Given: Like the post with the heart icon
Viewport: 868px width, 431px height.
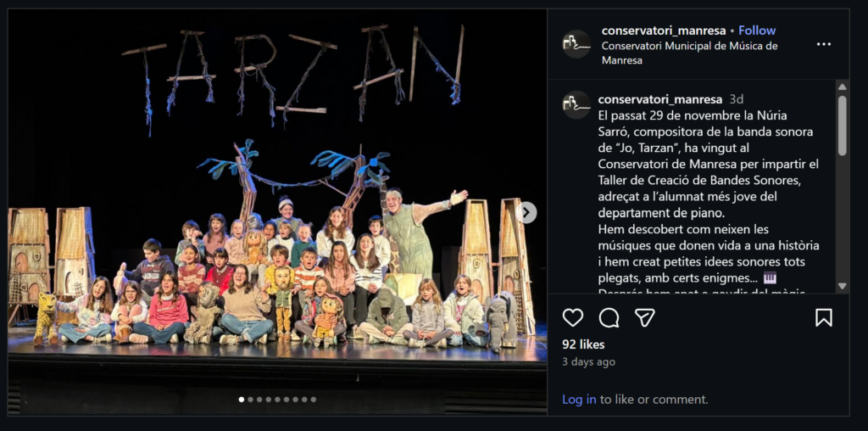Looking at the screenshot, I should click(572, 317).
